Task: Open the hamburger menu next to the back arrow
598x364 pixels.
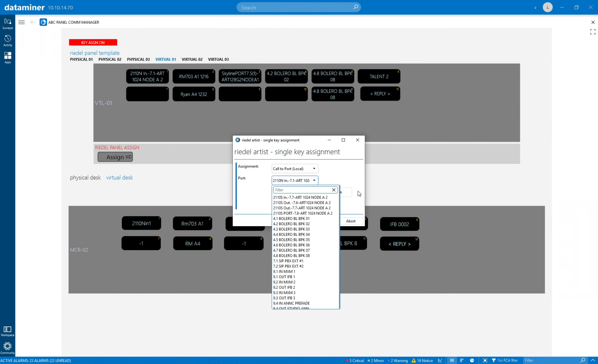Action: [x=21, y=22]
